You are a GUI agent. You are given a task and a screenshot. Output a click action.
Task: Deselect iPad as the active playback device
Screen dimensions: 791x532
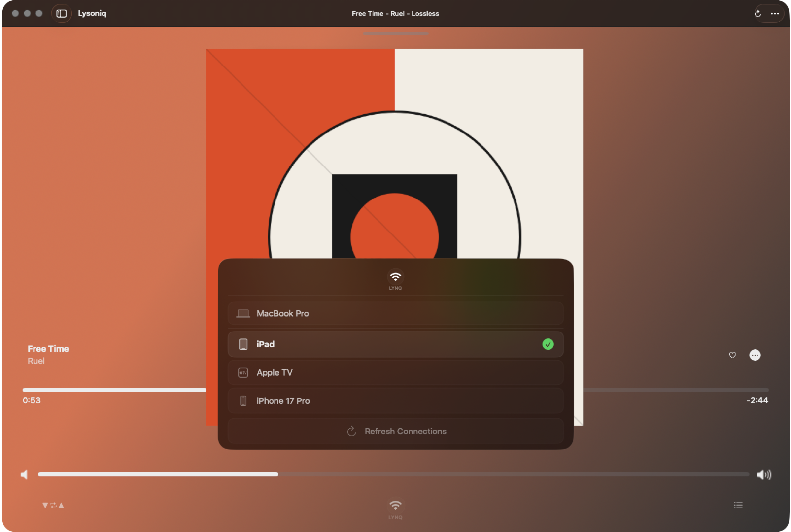[x=395, y=344]
